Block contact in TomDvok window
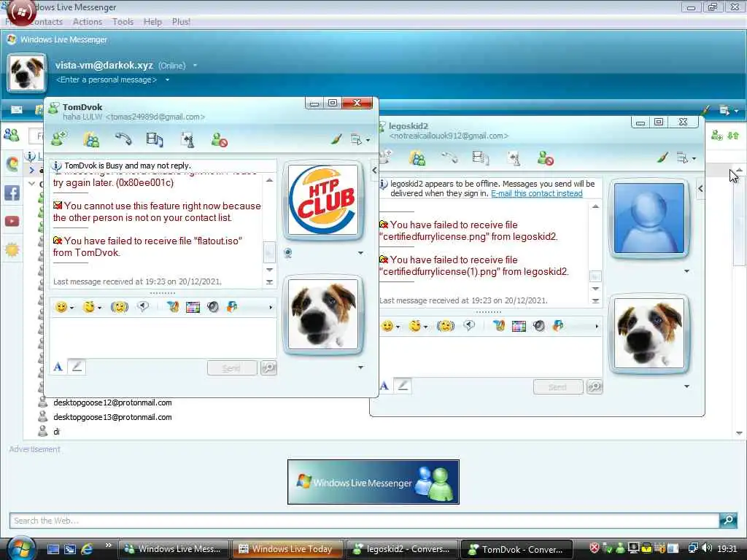Image resolution: width=747 pixels, height=560 pixels. pos(219,139)
